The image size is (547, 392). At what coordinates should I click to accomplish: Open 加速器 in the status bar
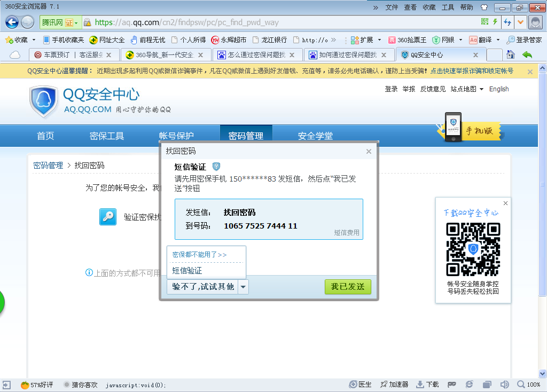point(394,385)
